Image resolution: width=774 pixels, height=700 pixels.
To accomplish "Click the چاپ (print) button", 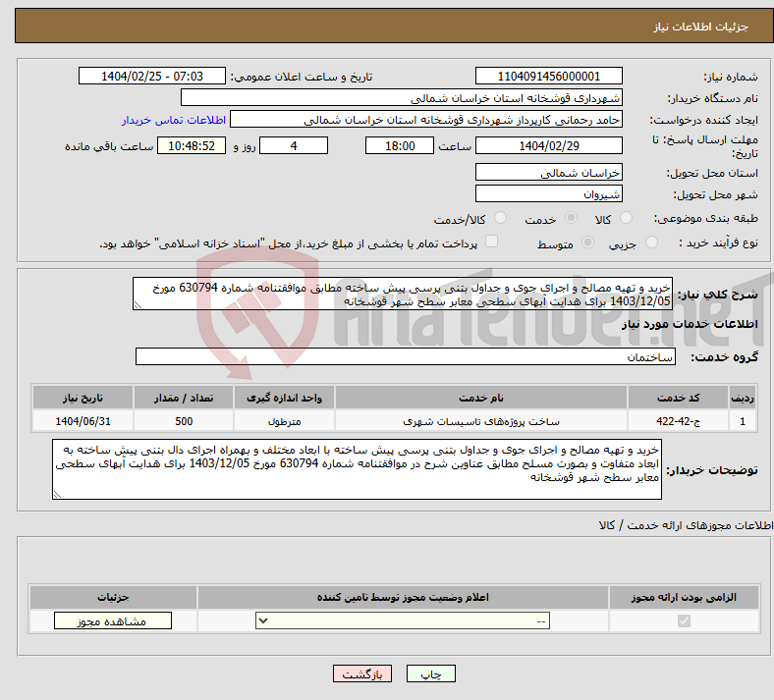I will pyautogui.click(x=430, y=673).
